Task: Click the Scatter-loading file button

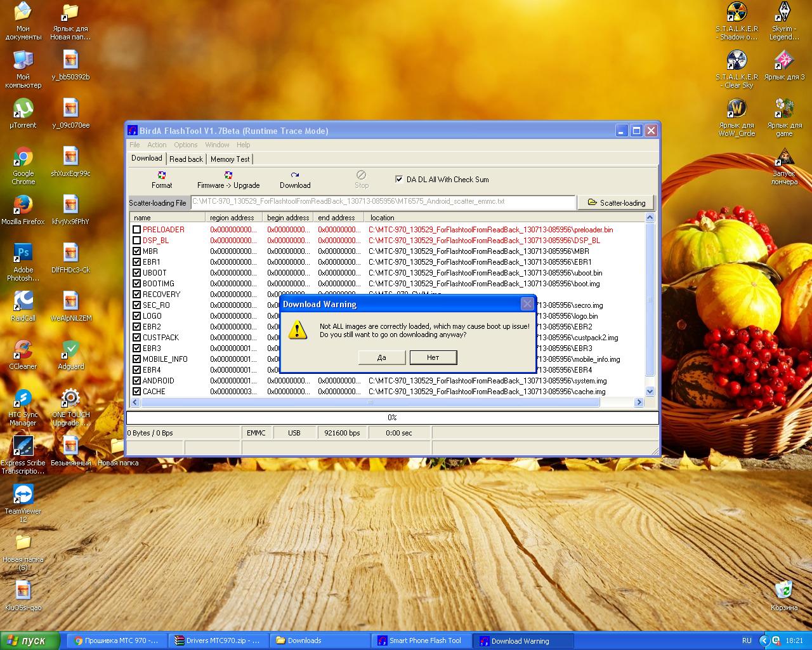Action: 616,202
